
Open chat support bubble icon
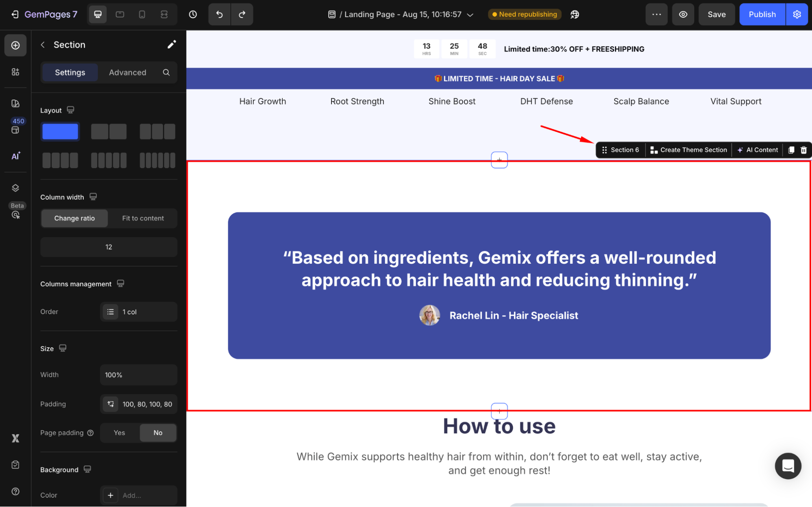click(788, 466)
